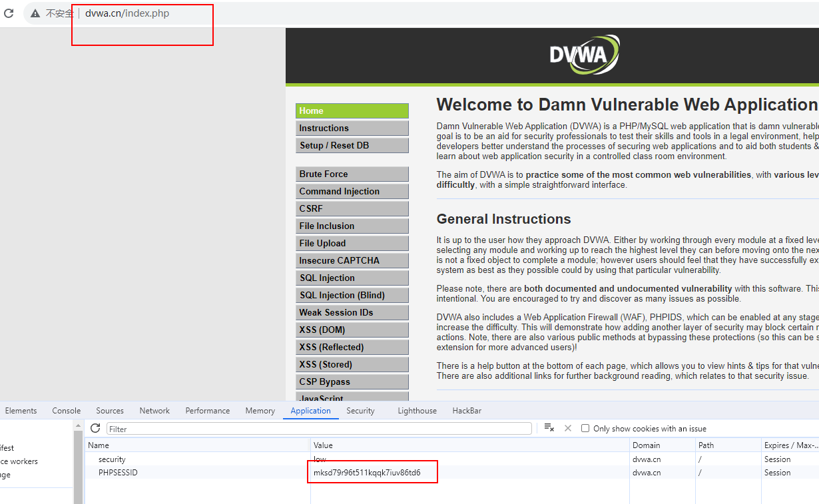Click the cookie Filter input field
Screen dimensions: 819x504
click(x=320, y=429)
